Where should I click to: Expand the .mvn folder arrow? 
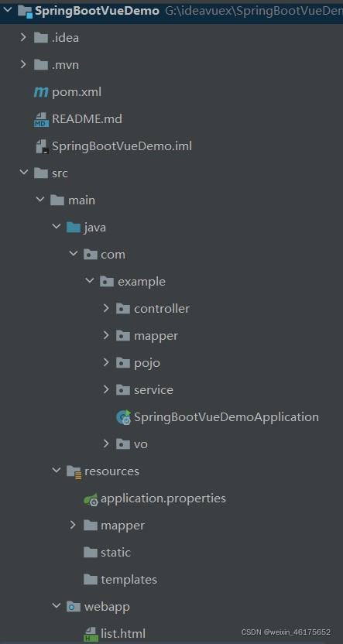[23, 64]
